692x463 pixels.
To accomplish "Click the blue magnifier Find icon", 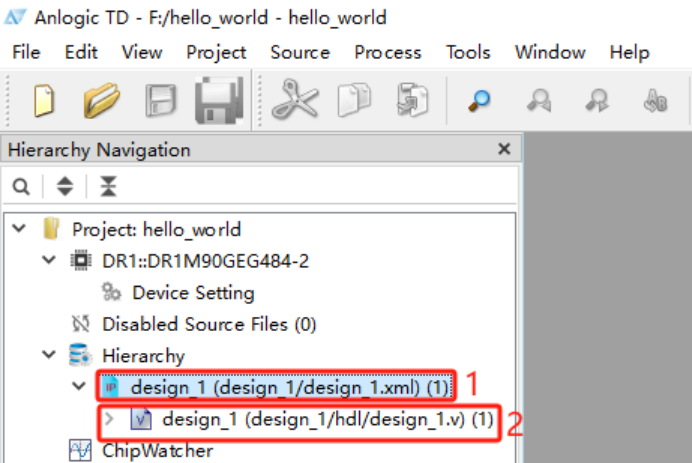I will point(479,101).
